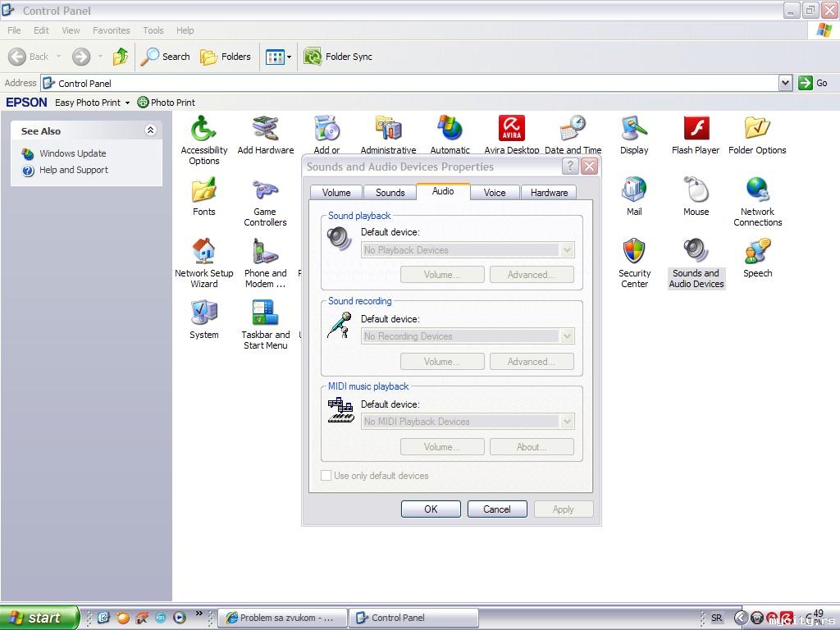Open the Add Hardware icon

click(x=265, y=135)
